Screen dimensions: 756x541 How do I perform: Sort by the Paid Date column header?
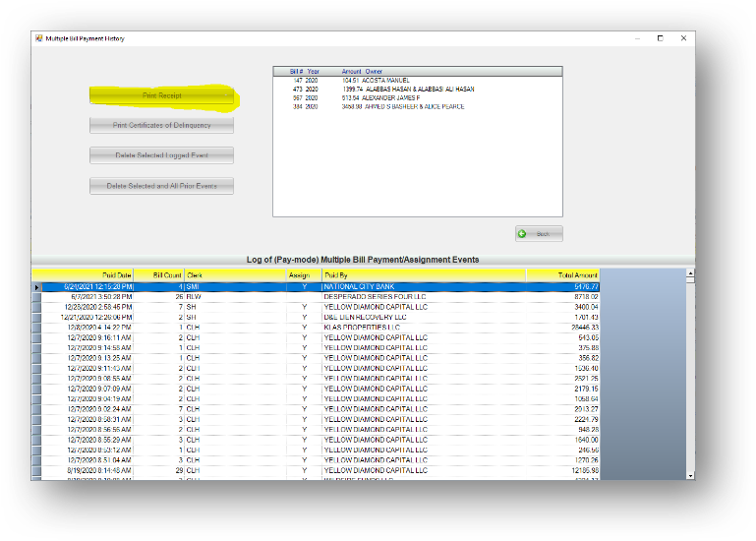tap(84, 274)
